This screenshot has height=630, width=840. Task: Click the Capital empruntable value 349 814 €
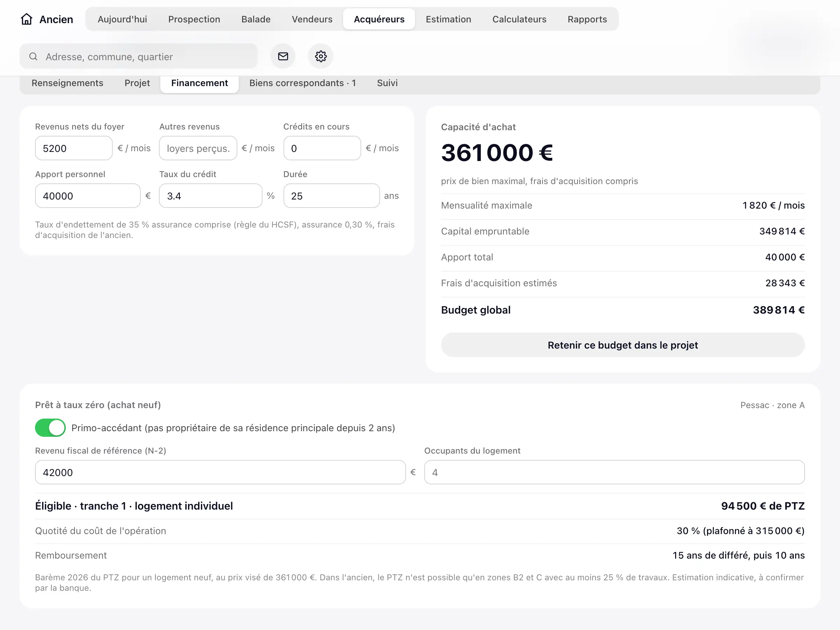(782, 232)
